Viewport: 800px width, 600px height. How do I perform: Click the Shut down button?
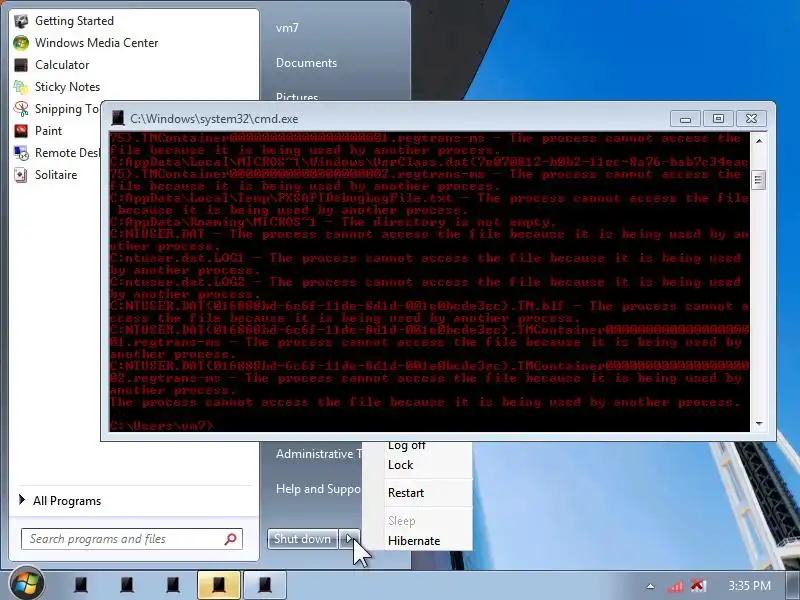(303, 539)
